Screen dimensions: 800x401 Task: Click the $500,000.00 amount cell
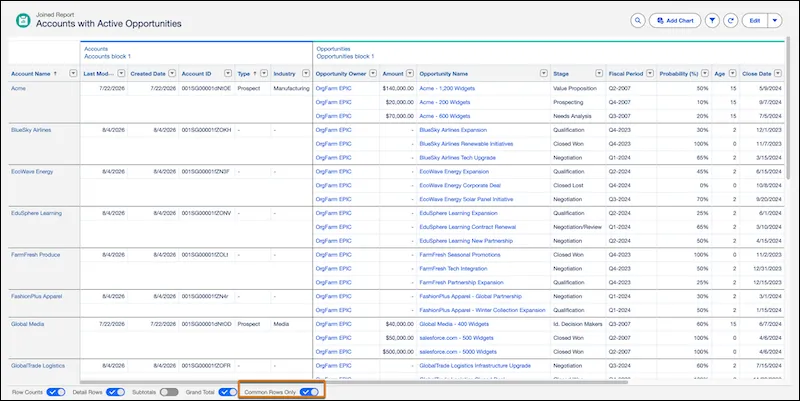point(398,352)
